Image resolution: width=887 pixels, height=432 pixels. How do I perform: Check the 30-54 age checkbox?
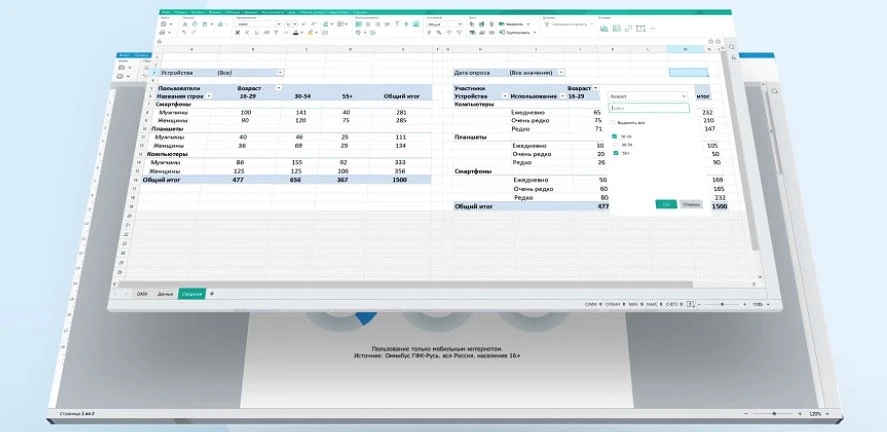click(615, 145)
